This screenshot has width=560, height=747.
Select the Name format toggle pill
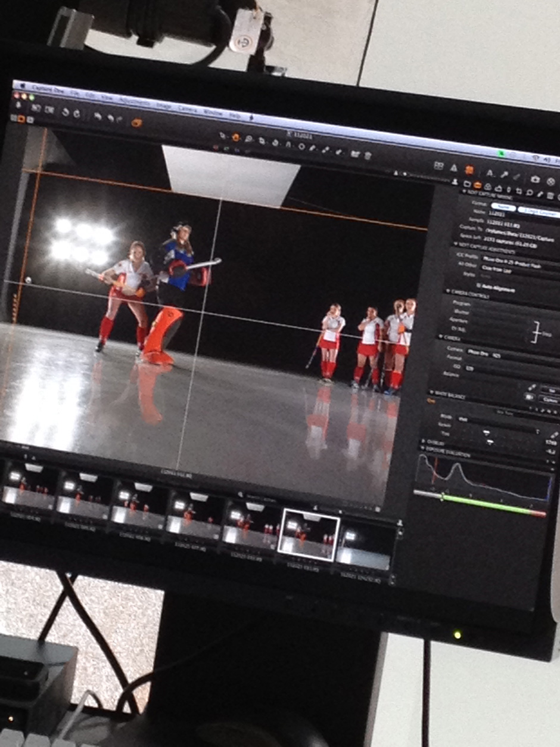point(504,207)
